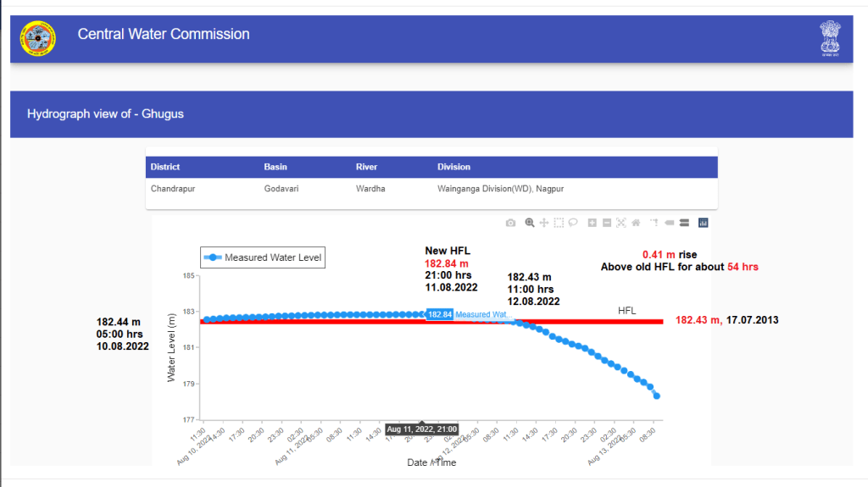Download plot as PNG camera icon
Image resolution: width=868 pixels, height=487 pixels.
[x=510, y=223]
